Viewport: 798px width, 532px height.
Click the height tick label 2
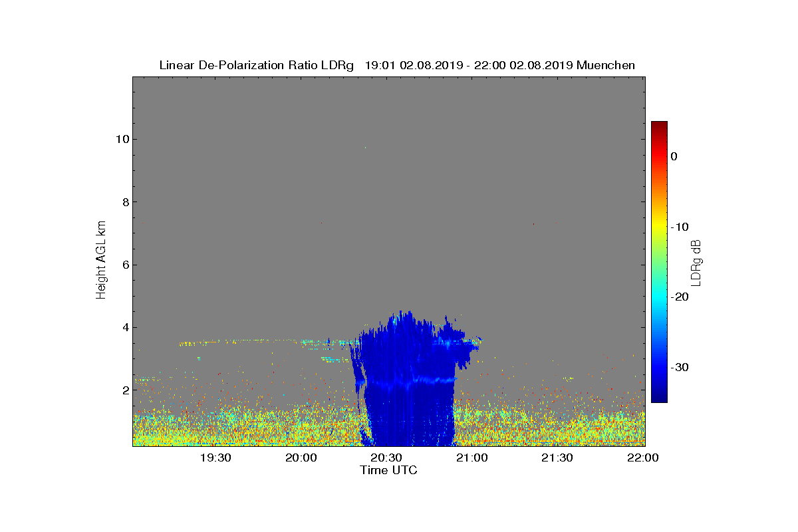(125, 390)
